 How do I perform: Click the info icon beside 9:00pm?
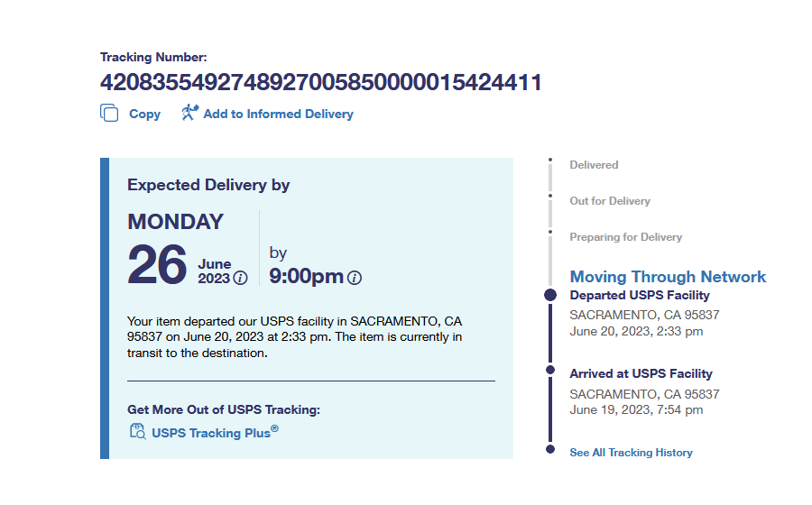pyautogui.click(x=355, y=278)
